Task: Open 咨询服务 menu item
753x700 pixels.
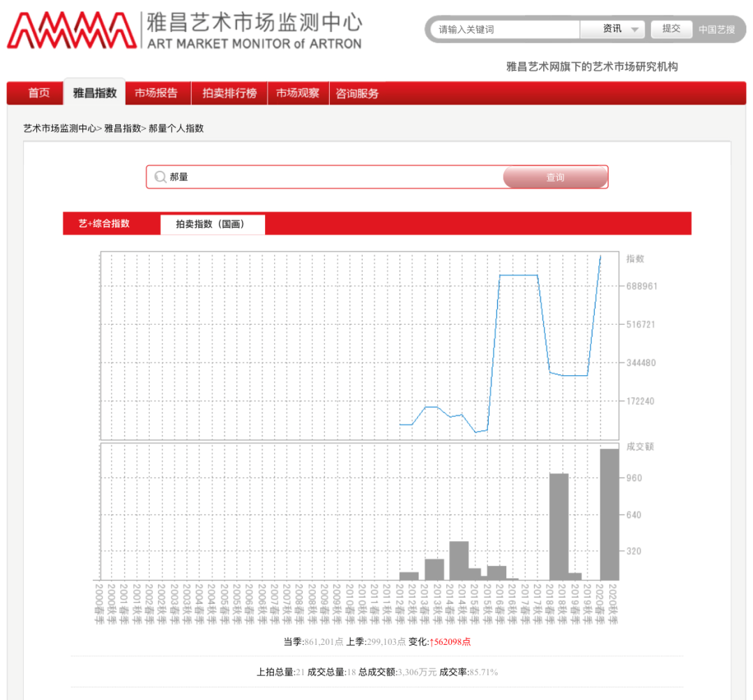Action: 357,93
